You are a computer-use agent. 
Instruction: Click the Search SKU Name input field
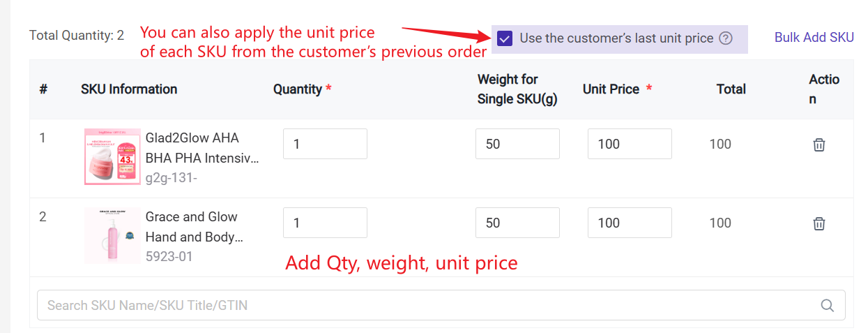425,305
